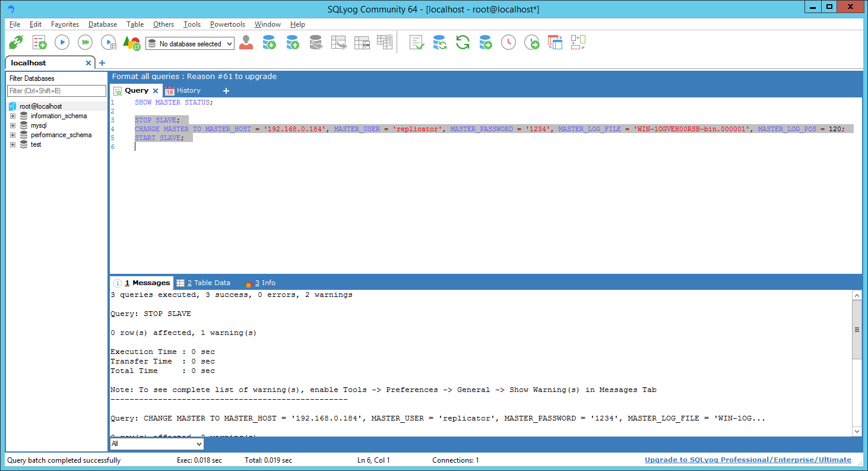Open the Table menu
The image size is (868, 471).
(x=135, y=24)
